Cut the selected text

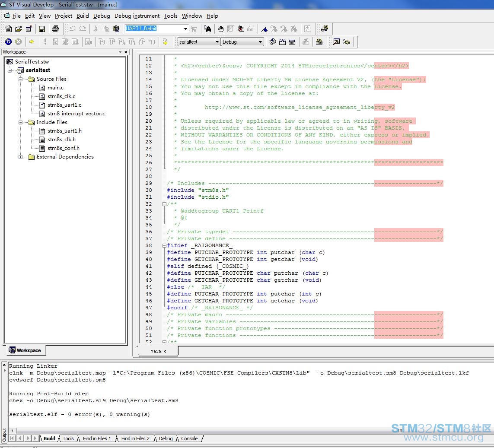pyautogui.click(x=96, y=29)
